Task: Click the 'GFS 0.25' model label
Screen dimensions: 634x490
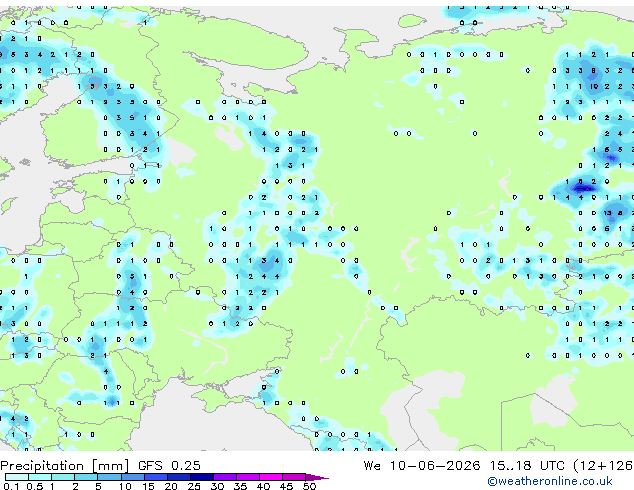Action: tap(169, 466)
